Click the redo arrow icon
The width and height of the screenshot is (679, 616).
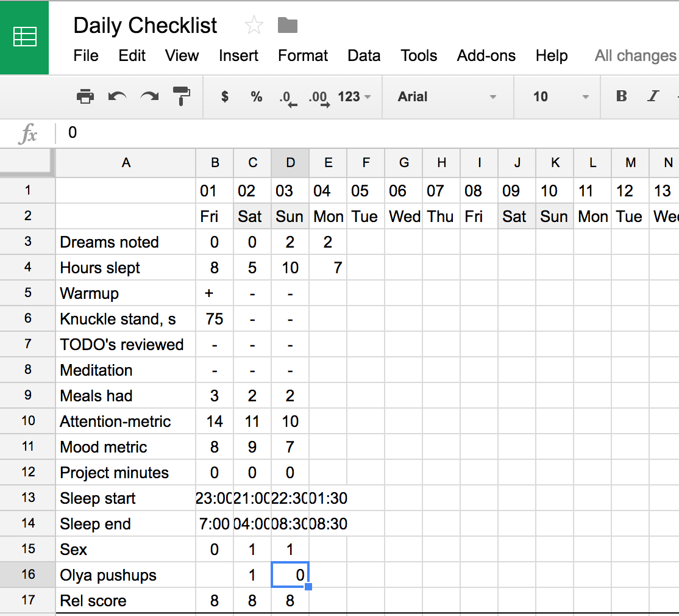click(149, 96)
